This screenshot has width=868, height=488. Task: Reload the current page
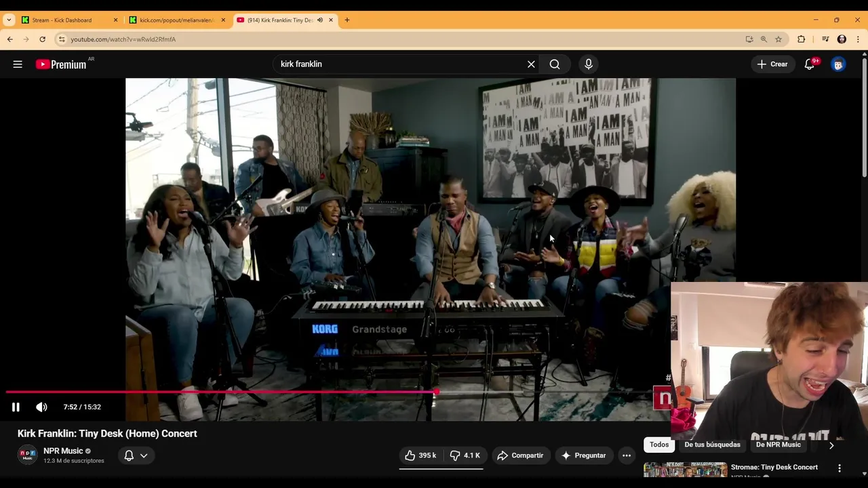[42, 39]
